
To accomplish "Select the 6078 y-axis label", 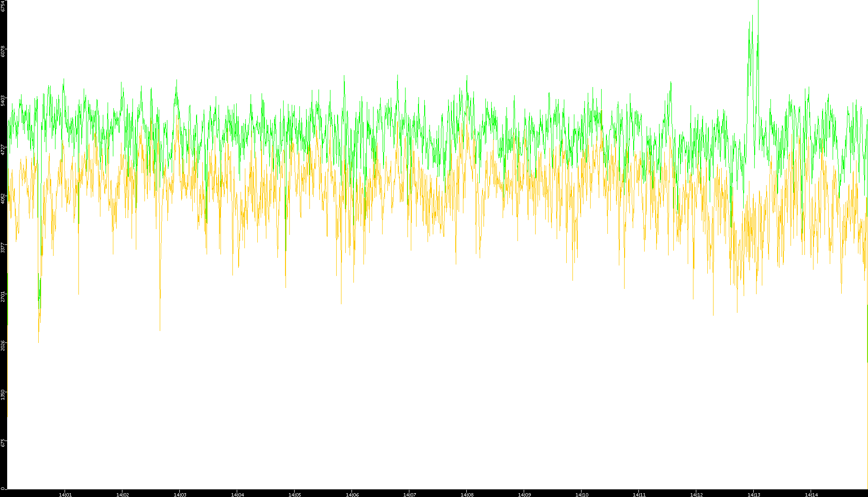I will click(x=3, y=51).
